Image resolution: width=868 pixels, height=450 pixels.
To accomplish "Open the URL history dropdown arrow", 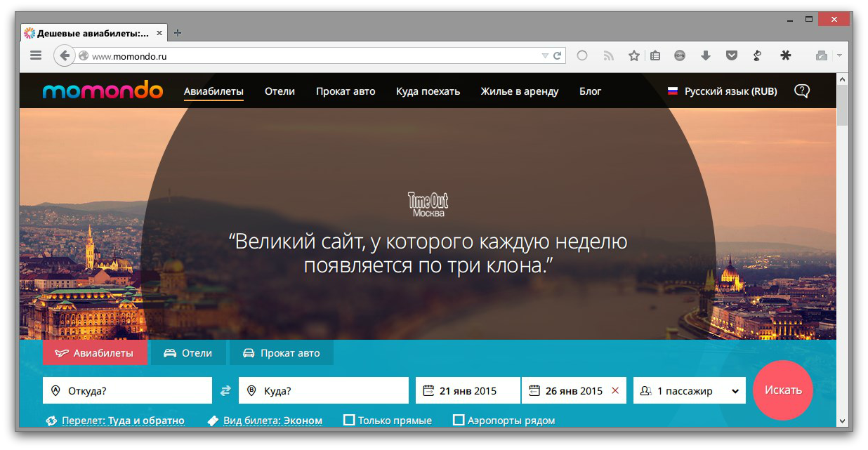I will (545, 55).
